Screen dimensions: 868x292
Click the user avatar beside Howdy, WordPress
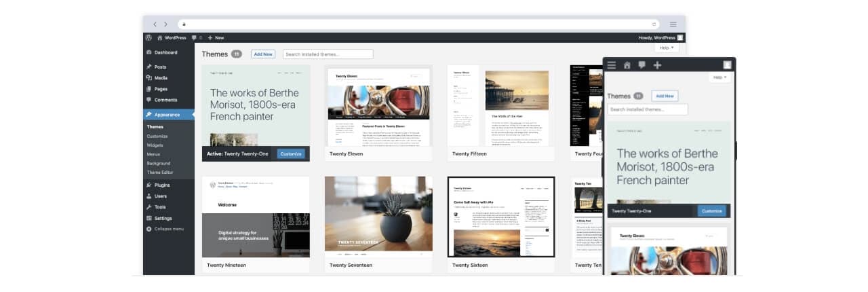tap(680, 37)
